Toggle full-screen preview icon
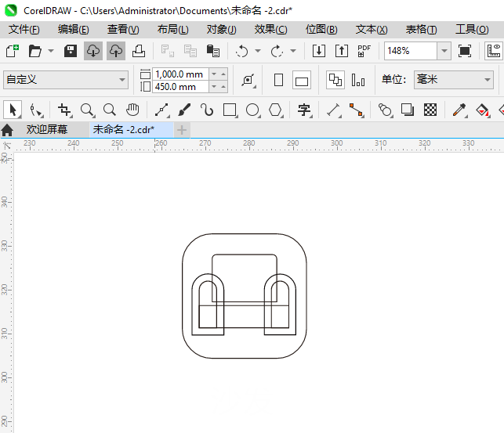Screen dimensions: 504x433 pos(465,51)
